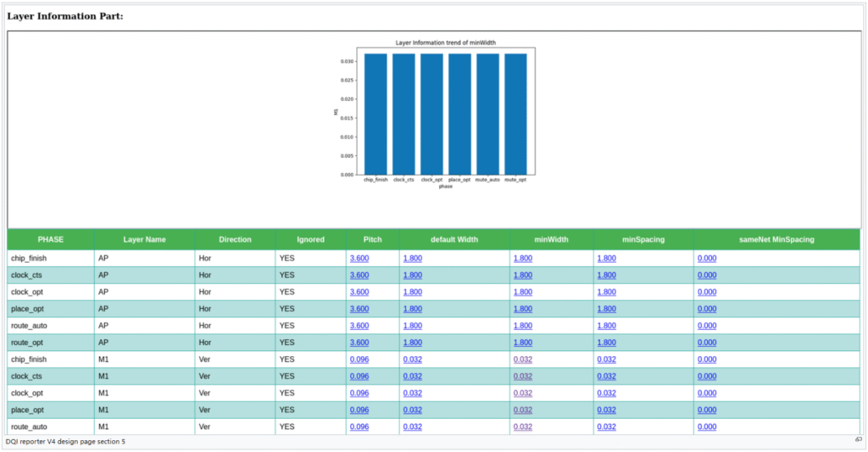This screenshot has height=452, width=868.
Task: Click the place_opt bar in the chart
Action: (x=459, y=114)
